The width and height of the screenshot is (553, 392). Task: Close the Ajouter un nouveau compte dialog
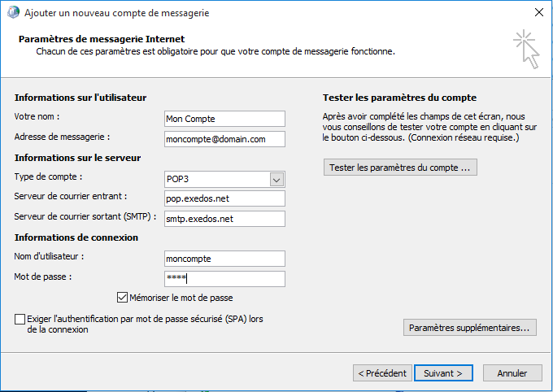(x=538, y=11)
